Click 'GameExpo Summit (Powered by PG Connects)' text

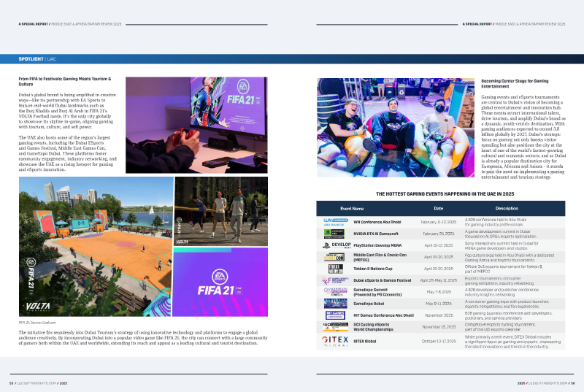pos(377,292)
